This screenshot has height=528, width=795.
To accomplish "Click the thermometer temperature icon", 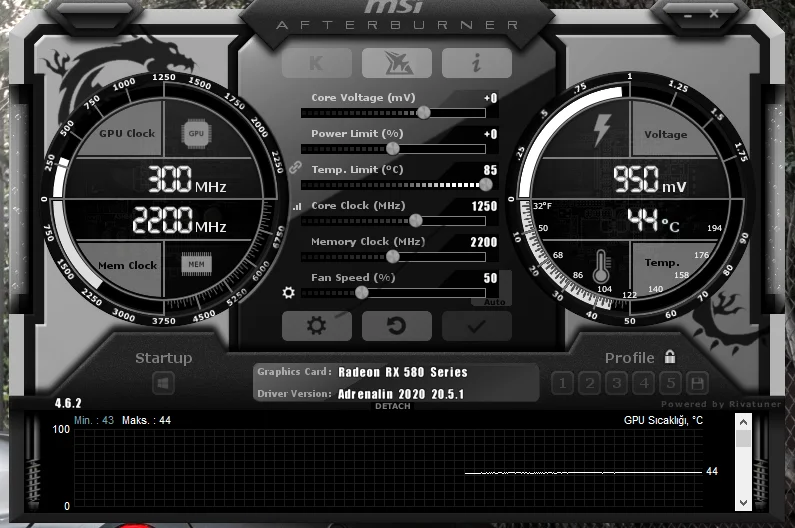I will pos(601,266).
